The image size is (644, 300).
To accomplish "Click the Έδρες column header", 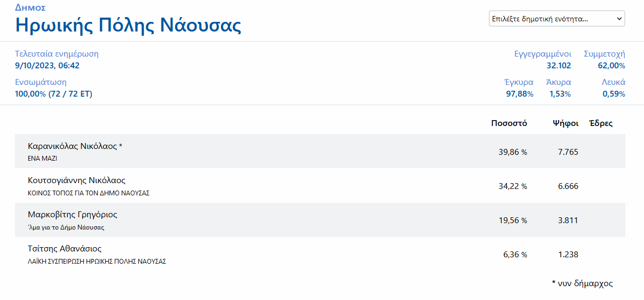I will (x=600, y=123).
